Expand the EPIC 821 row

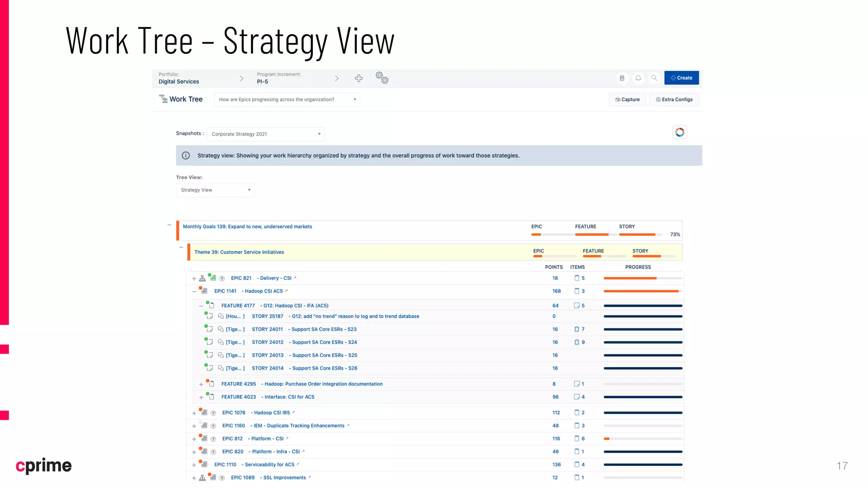194,279
